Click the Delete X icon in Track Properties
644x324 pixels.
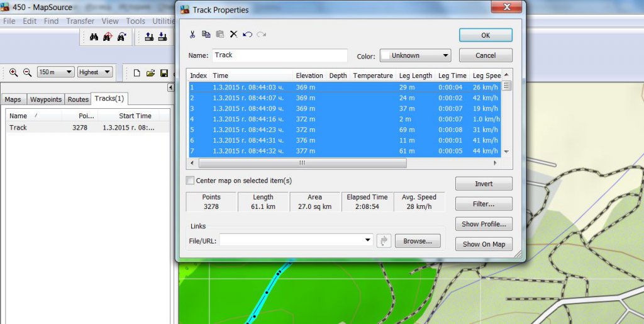tap(233, 34)
